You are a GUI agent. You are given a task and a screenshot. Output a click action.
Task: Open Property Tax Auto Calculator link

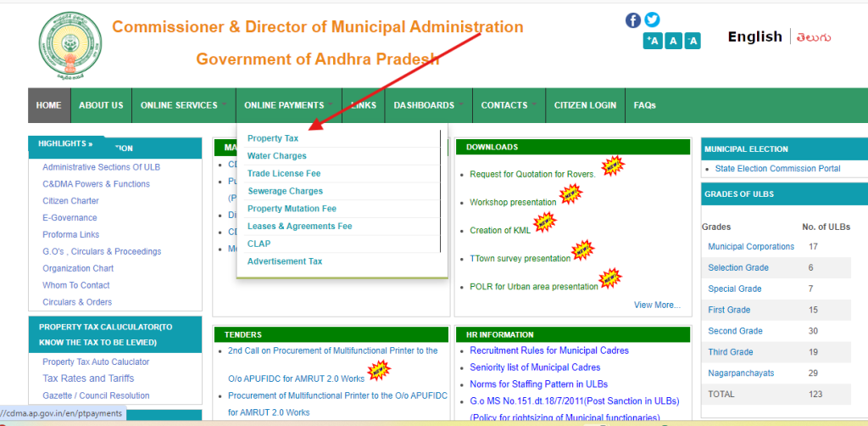pyautogui.click(x=96, y=362)
